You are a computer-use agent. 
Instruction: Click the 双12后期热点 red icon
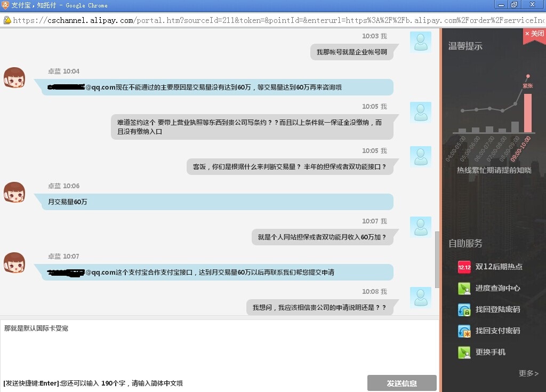(x=464, y=267)
